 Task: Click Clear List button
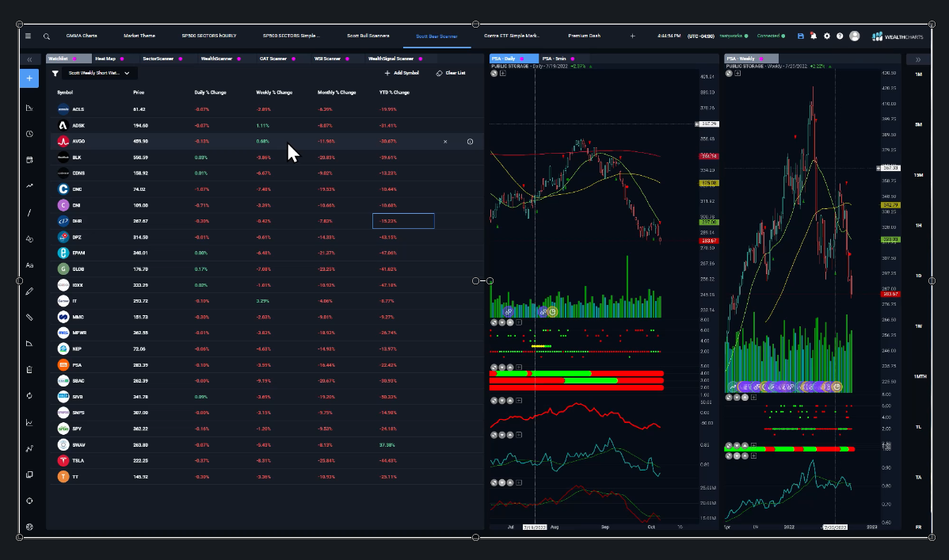451,73
